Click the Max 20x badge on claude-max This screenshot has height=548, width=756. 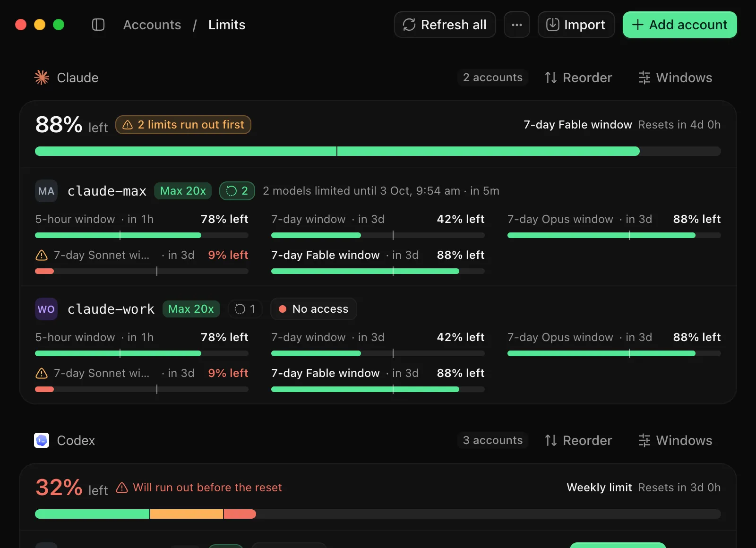pos(183,191)
